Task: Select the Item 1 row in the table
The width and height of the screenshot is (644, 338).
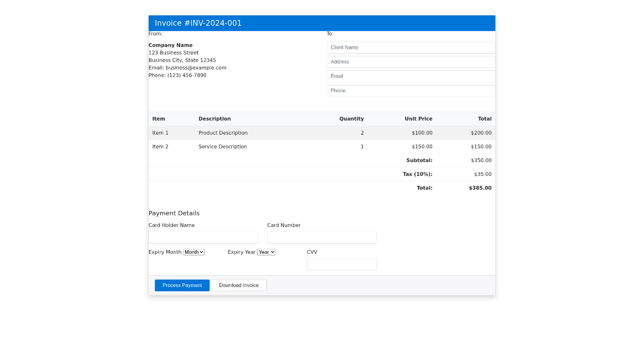Action: 322,133
